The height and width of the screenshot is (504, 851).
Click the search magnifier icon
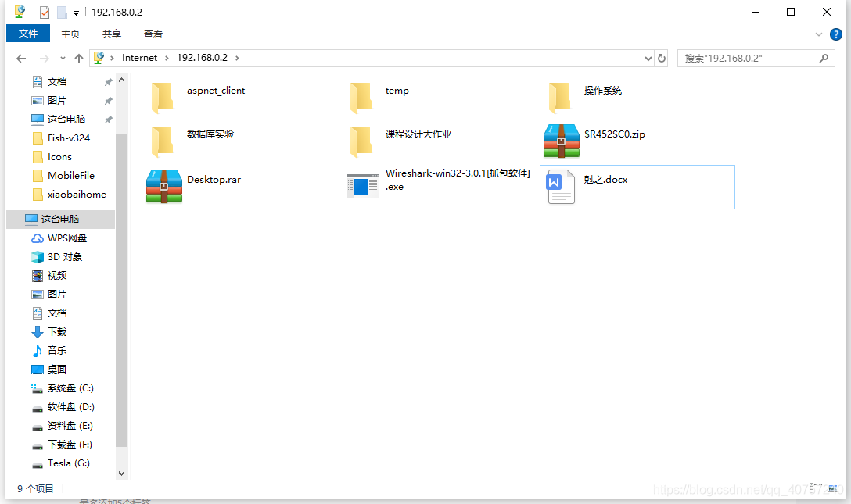coord(824,58)
